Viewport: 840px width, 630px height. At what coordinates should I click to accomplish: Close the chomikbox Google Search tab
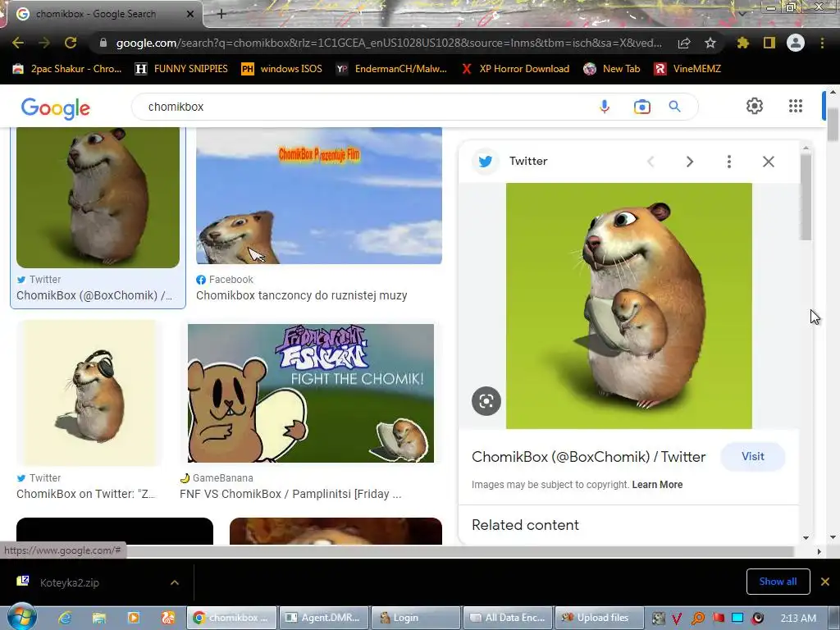pos(190,14)
